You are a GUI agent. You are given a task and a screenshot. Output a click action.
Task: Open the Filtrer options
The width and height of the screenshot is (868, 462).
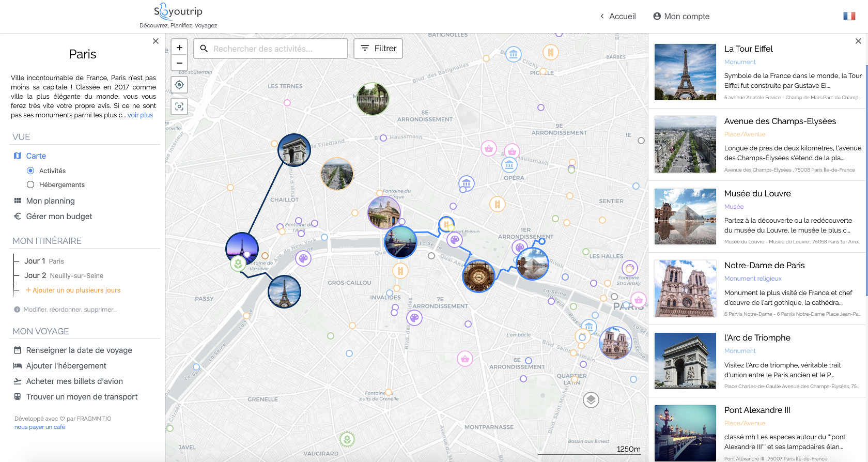tap(378, 49)
